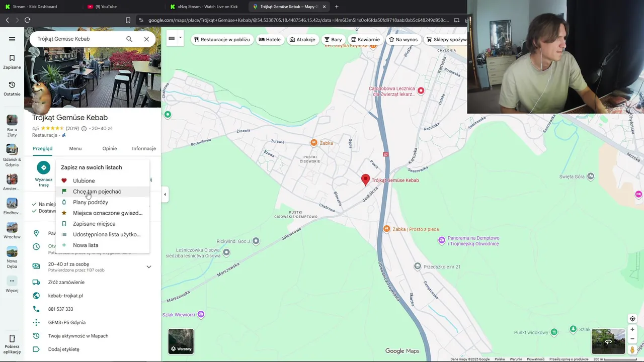Screen dimensions: 644x362
Task: Click the Trójkąt Gemüse Kebab map pin
Action: 366,179
